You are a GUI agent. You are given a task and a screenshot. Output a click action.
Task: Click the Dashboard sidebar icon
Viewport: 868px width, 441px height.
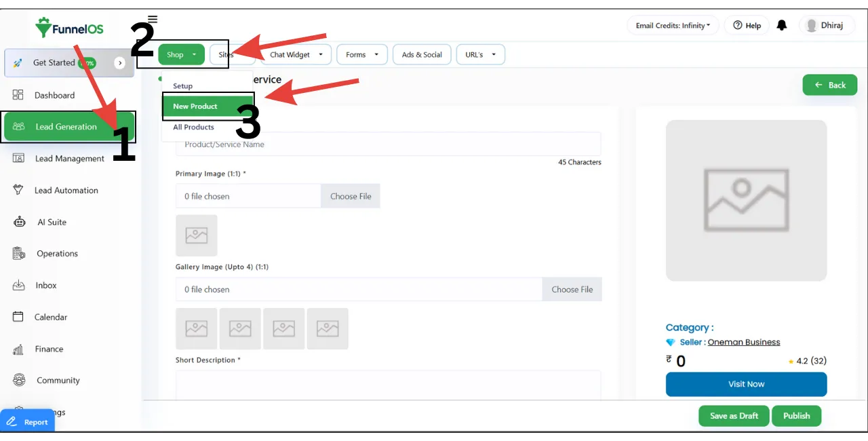pos(18,95)
